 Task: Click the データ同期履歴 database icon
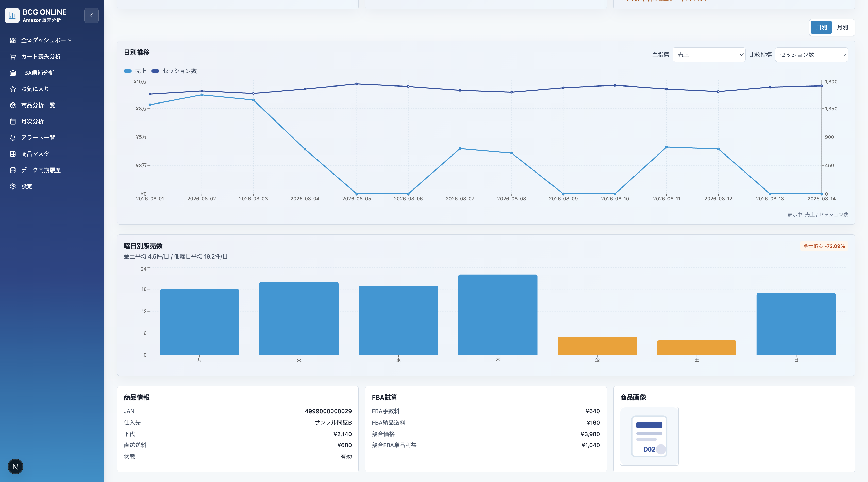point(13,170)
